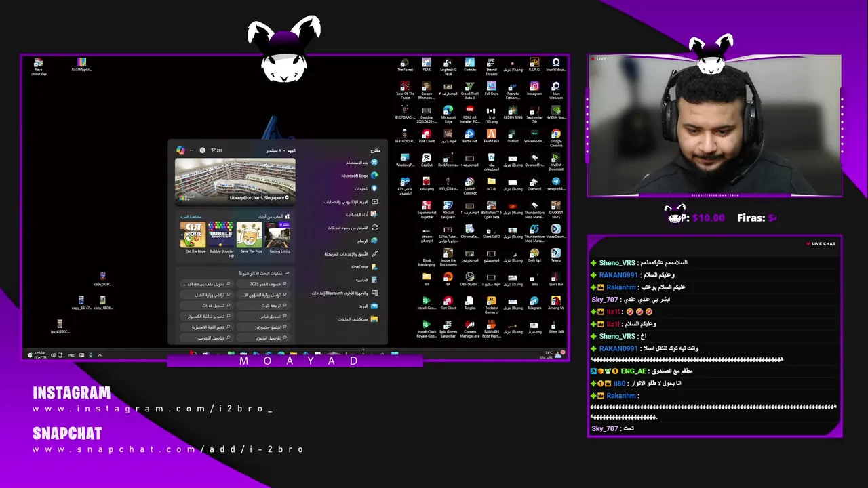
Task: Open Microsoft Edge desktop shortcut
Action: (x=448, y=115)
